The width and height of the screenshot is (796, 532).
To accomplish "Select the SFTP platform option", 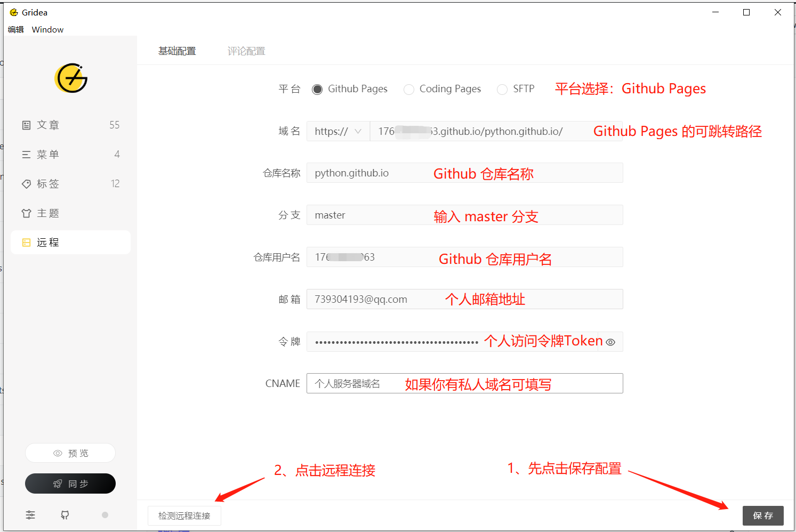I will click(502, 89).
